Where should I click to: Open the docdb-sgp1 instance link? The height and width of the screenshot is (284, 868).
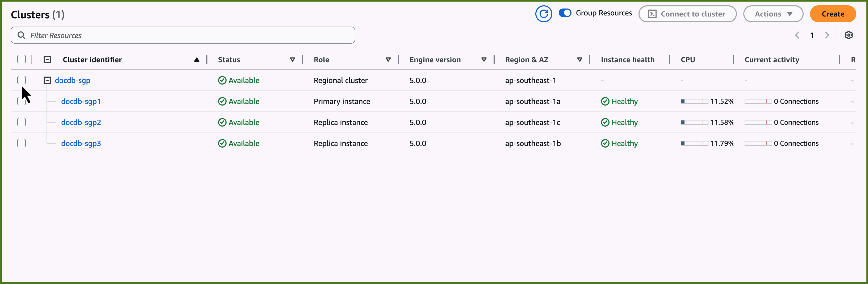click(x=81, y=101)
